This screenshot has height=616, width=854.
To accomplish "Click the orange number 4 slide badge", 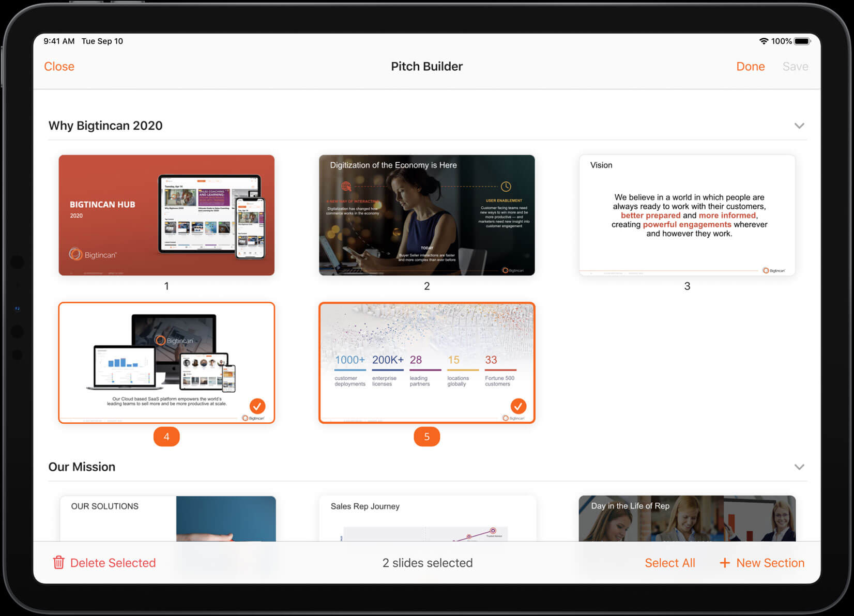I will (x=166, y=437).
